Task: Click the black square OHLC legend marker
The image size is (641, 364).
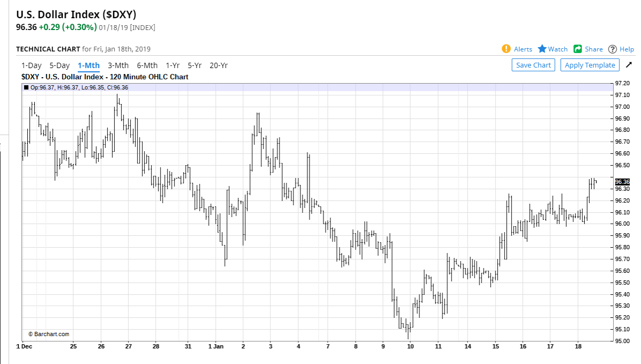Action: click(x=26, y=87)
